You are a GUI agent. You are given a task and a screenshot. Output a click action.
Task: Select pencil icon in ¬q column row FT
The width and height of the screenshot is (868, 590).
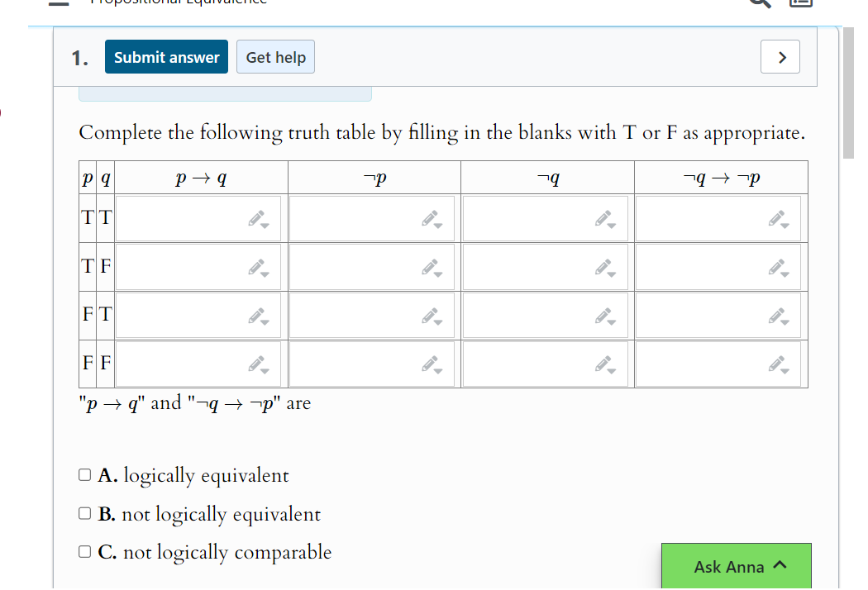[601, 314]
